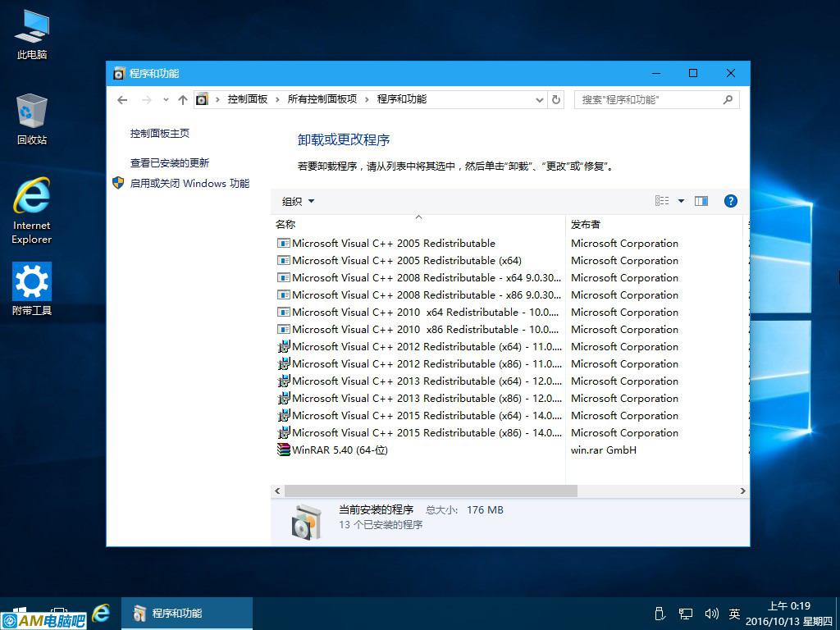
Task: Select the 回收站 recycle bin icon
Action: coord(32,120)
